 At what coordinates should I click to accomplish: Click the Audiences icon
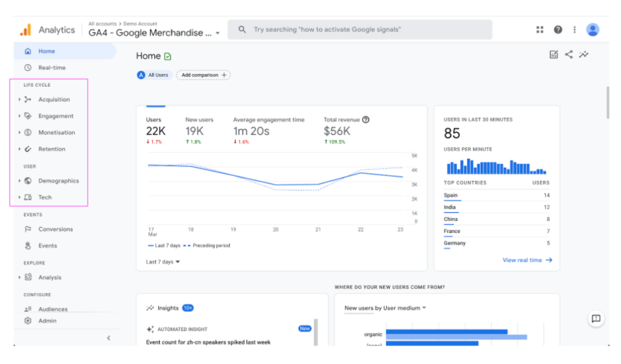(x=28, y=309)
